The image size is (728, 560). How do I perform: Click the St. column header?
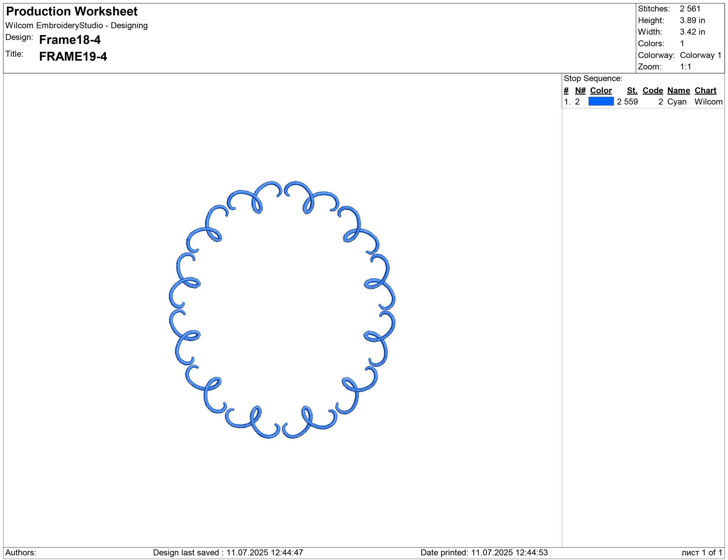(632, 91)
